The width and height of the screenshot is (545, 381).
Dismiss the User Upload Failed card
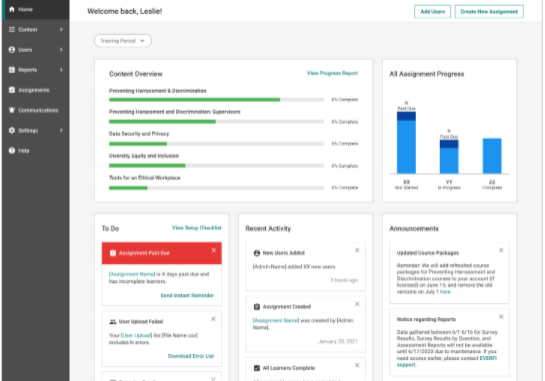coord(213,319)
